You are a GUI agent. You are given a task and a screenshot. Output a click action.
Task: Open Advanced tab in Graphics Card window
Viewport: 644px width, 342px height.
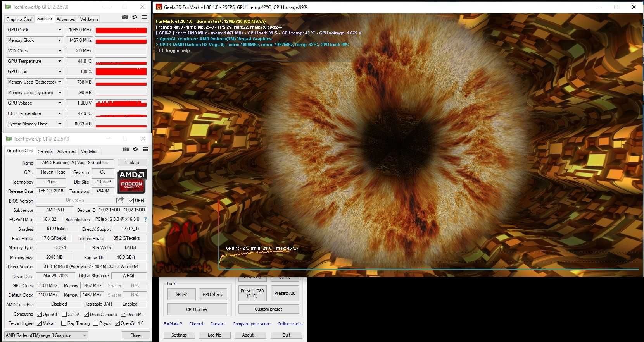point(67,151)
